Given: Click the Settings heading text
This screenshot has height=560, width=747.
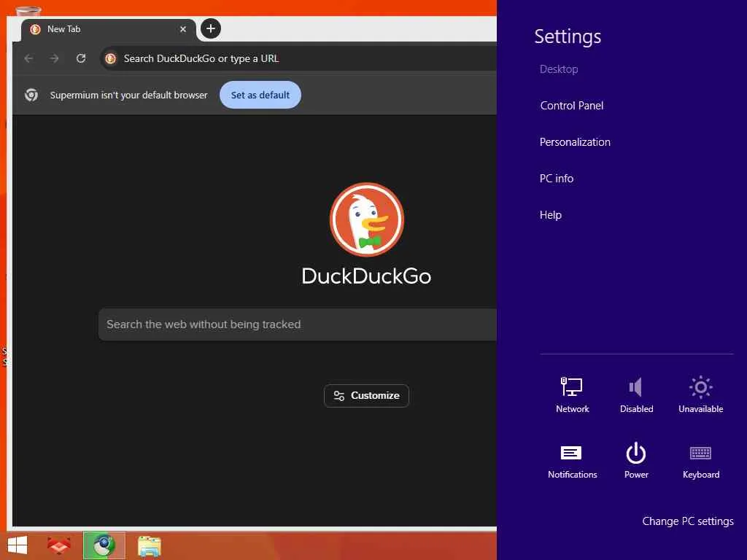Looking at the screenshot, I should (568, 36).
